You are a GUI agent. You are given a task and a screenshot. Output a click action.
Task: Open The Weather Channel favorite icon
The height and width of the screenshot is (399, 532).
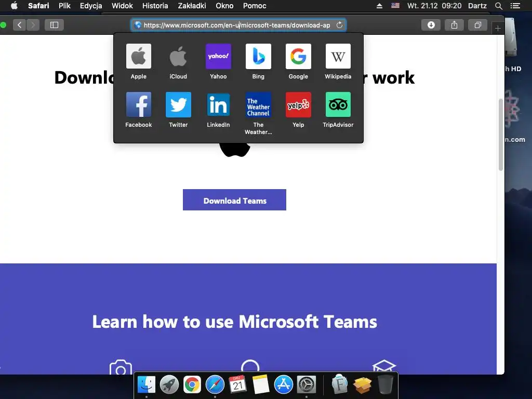coord(258,104)
